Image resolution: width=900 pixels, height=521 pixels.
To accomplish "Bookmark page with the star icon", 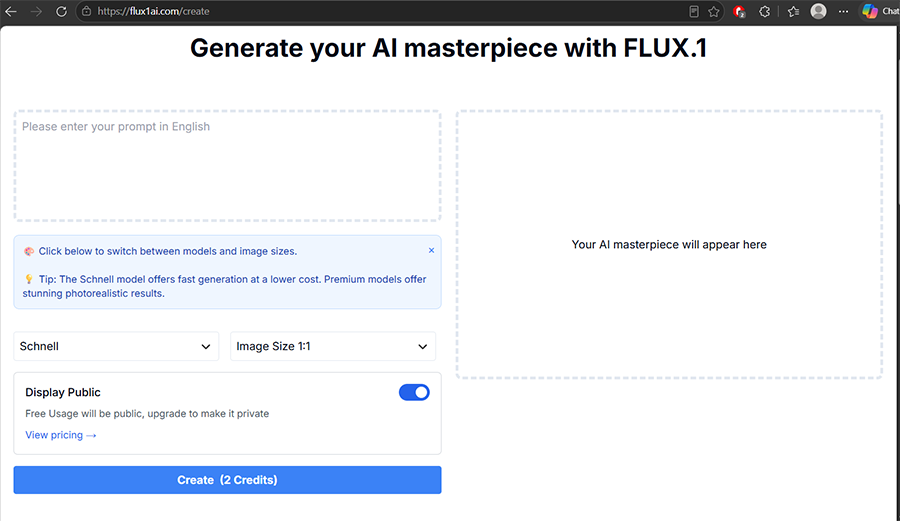I will pyautogui.click(x=713, y=11).
